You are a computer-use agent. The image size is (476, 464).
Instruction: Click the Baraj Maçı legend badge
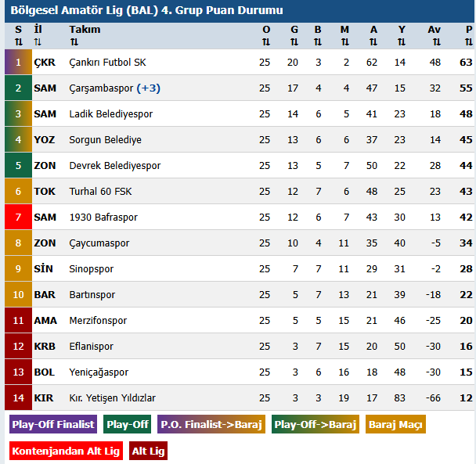point(395,425)
